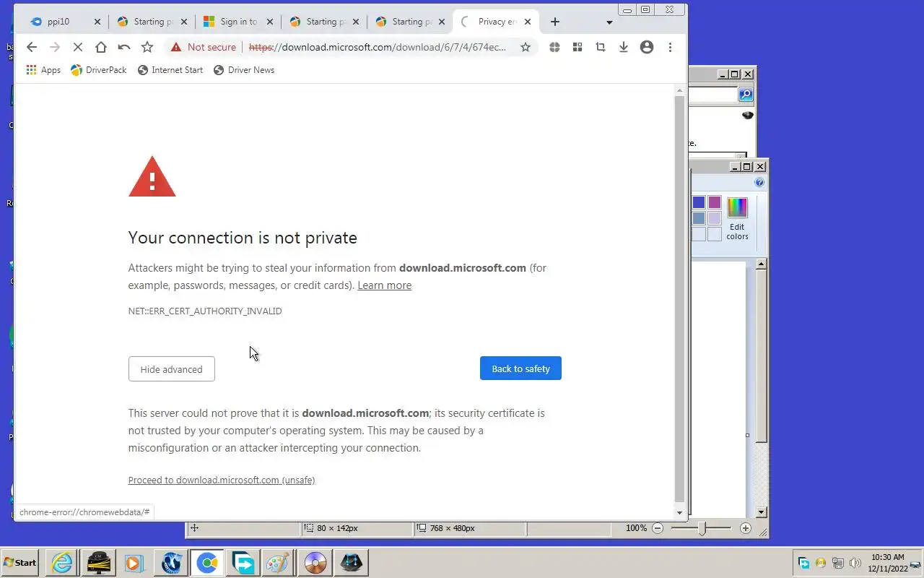Viewport: 924px width, 578px height.
Task: Open the Apps shortcut in the bookmarks bar
Action: coord(43,70)
